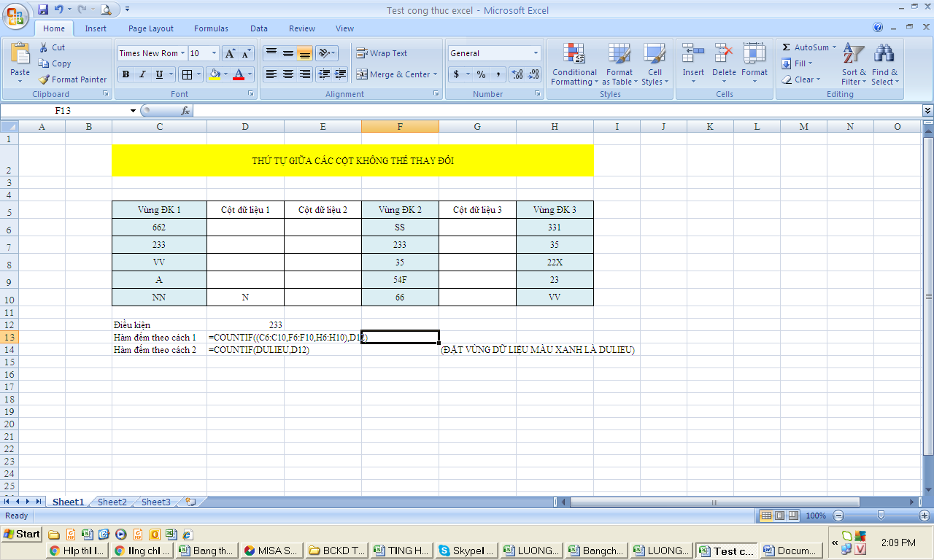
Task: Click the Increase Decimal icon
Action: pos(517,74)
